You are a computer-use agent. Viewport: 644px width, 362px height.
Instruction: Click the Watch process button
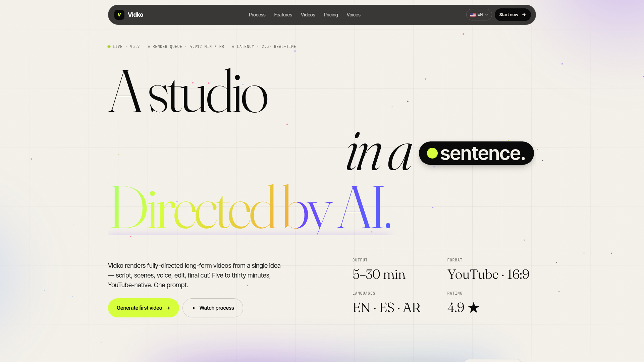point(213,308)
